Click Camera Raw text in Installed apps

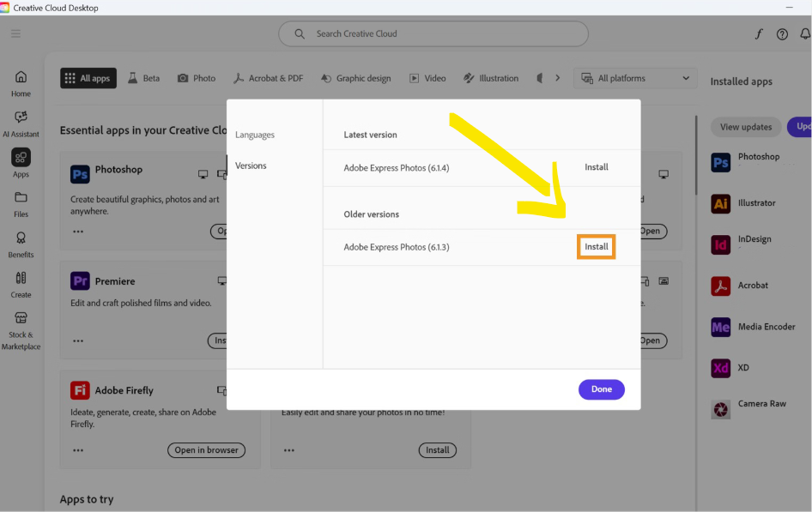[761, 404]
